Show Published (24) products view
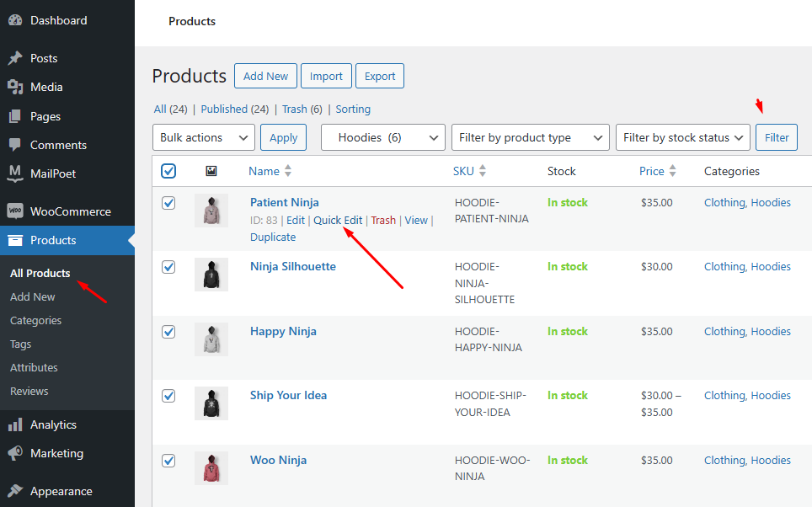812x507 pixels. click(x=235, y=109)
